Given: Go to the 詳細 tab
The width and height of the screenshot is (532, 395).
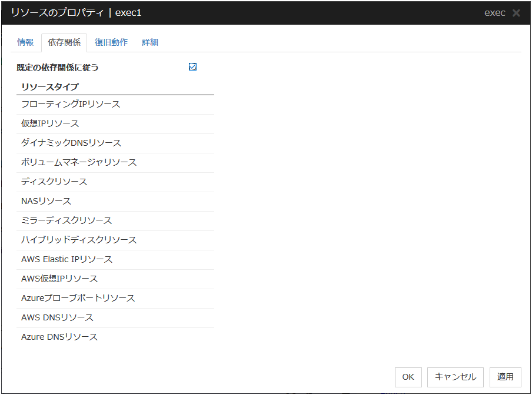Looking at the screenshot, I should pos(150,42).
